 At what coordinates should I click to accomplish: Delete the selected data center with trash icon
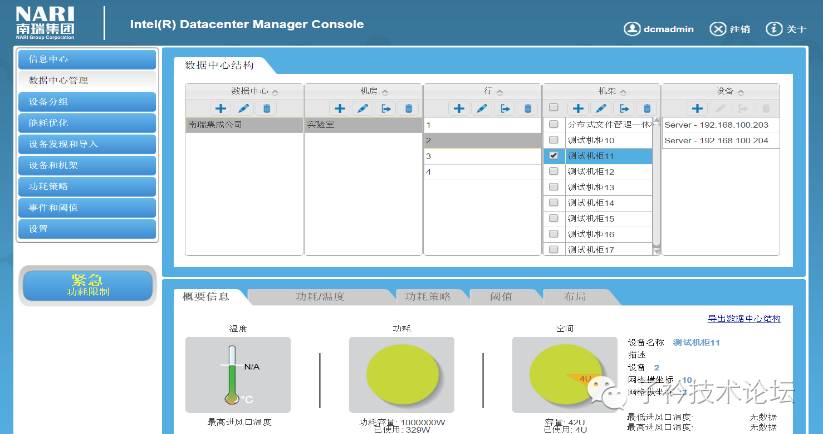pos(267,109)
